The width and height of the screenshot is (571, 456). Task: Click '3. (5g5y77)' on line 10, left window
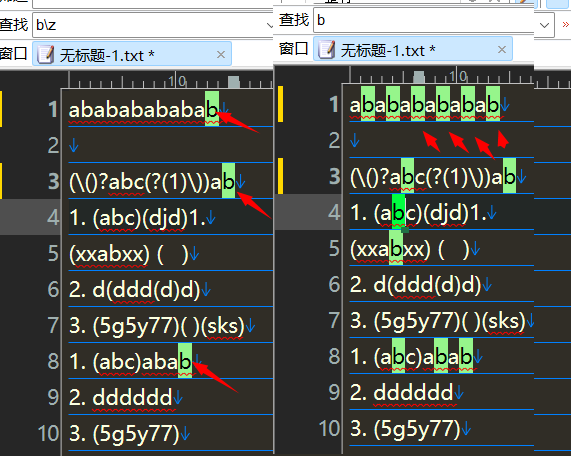[124, 434]
